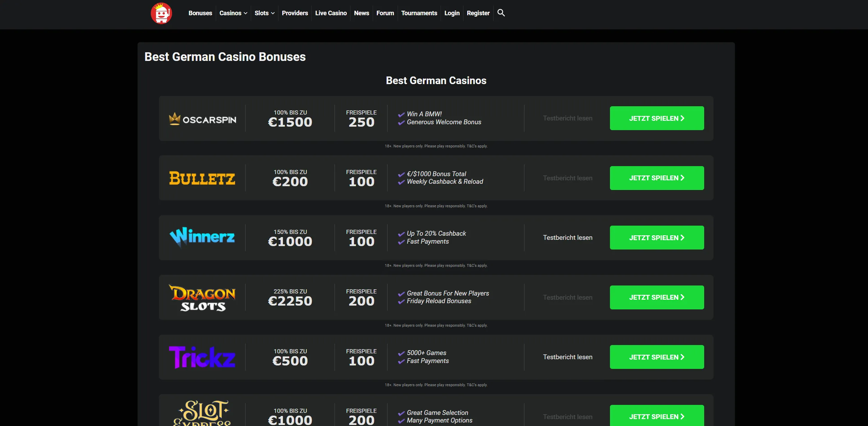Viewport: 868px width, 426px height.
Task: Click the 'Best German Casino Bonuses' heading
Action: click(x=225, y=57)
